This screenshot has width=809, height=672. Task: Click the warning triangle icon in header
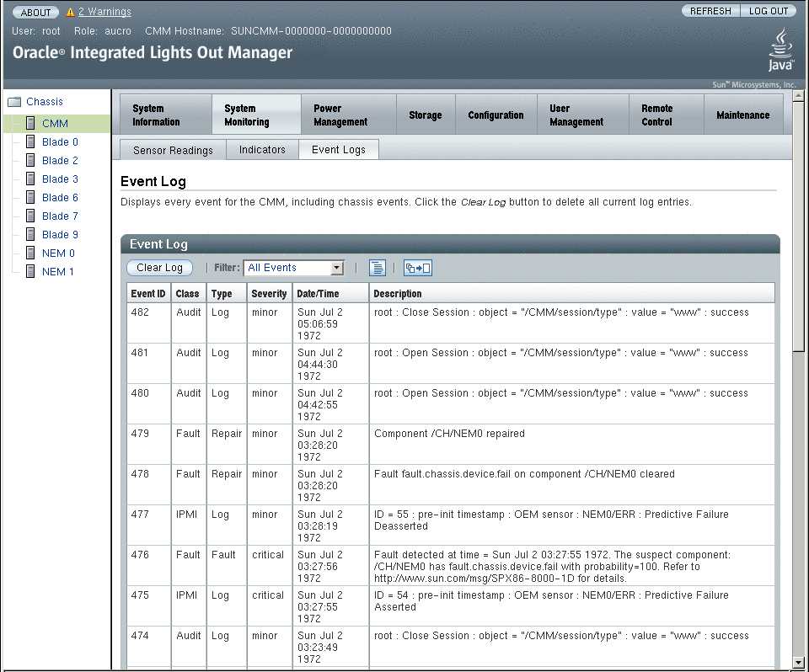click(70, 12)
